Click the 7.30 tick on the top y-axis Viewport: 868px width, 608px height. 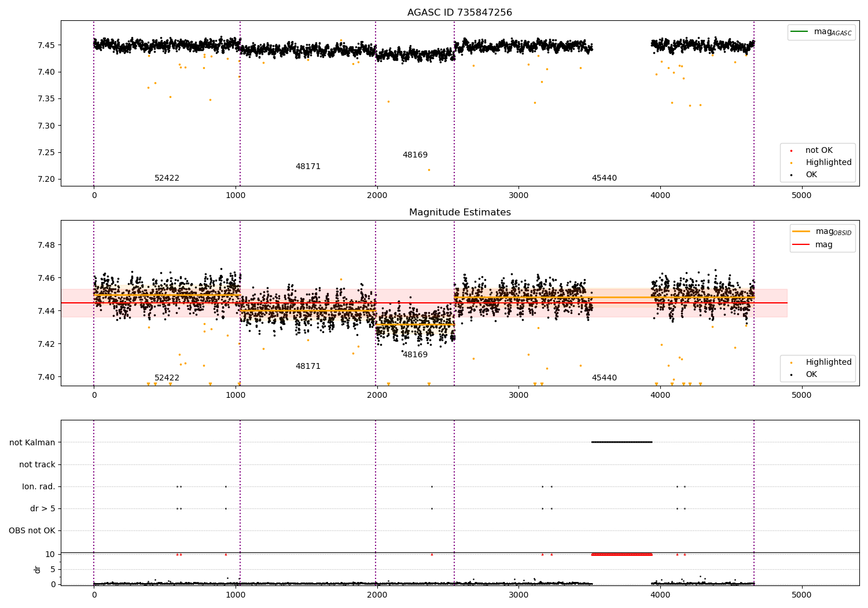click(x=46, y=126)
